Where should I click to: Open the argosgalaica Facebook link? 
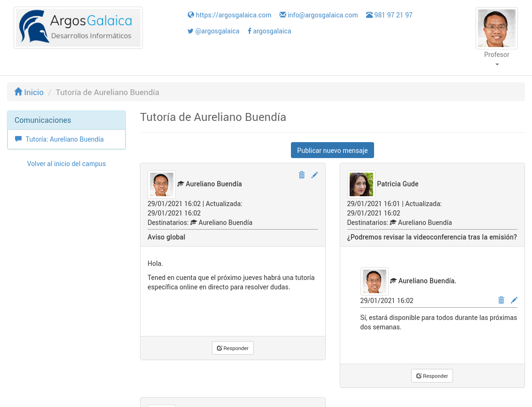click(x=272, y=31)
